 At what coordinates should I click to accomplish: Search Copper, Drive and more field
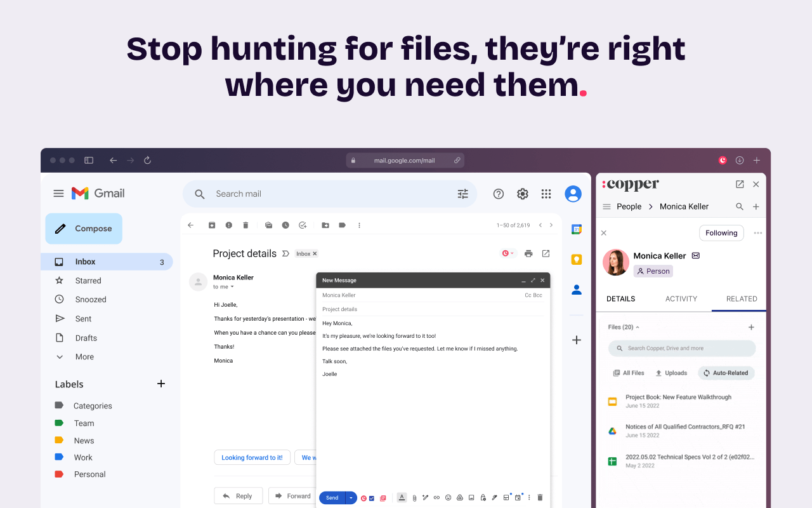(682, 348)
